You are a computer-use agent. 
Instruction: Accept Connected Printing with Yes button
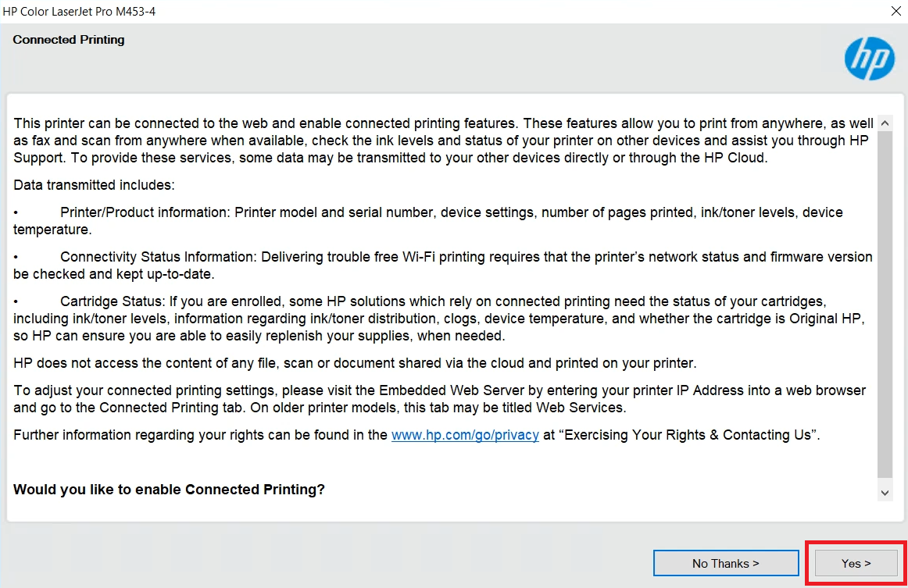(856, 563)
